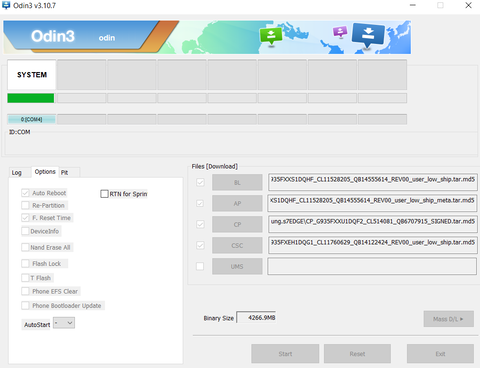Screen dimensions: 480x368
Task: Click the Files [Download] group label
Action: tap(215, 166)
